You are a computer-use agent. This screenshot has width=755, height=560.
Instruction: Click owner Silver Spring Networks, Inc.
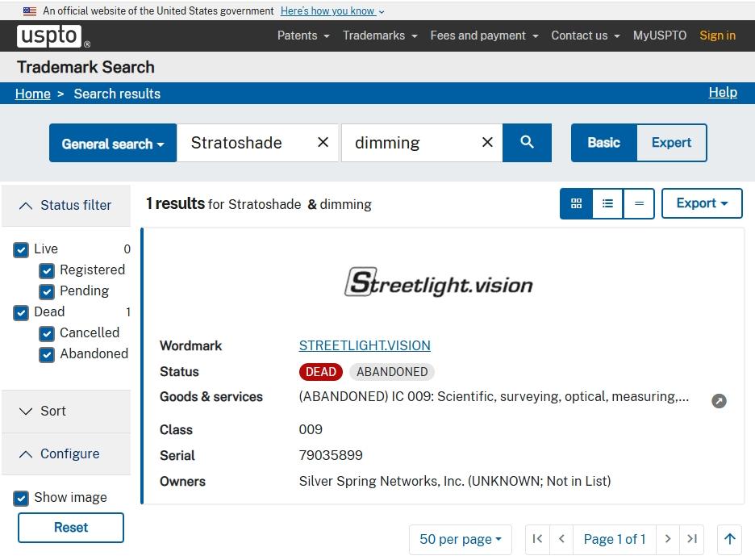455,481
